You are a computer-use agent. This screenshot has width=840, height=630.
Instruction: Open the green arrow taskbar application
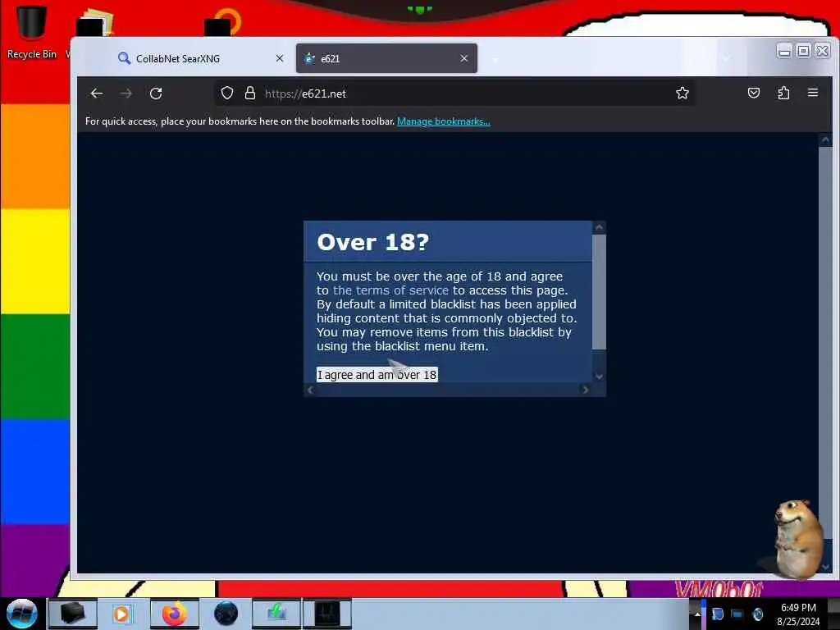[276, 614]
